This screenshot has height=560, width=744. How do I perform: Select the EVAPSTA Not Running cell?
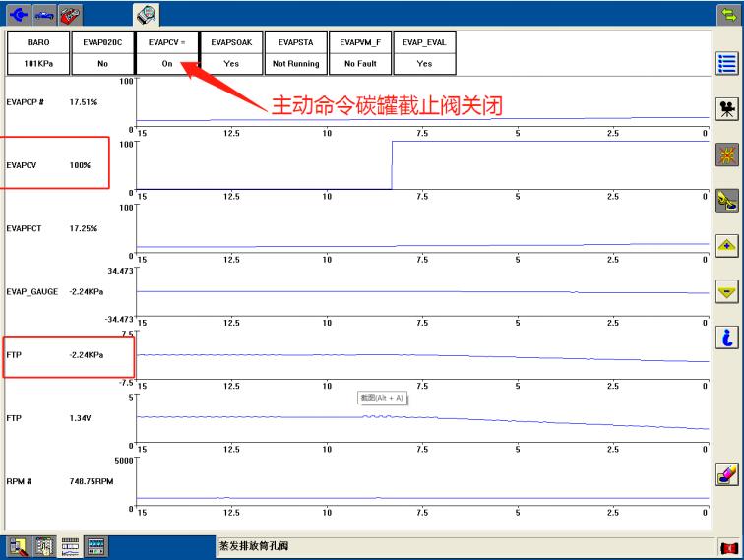(296, 53)
